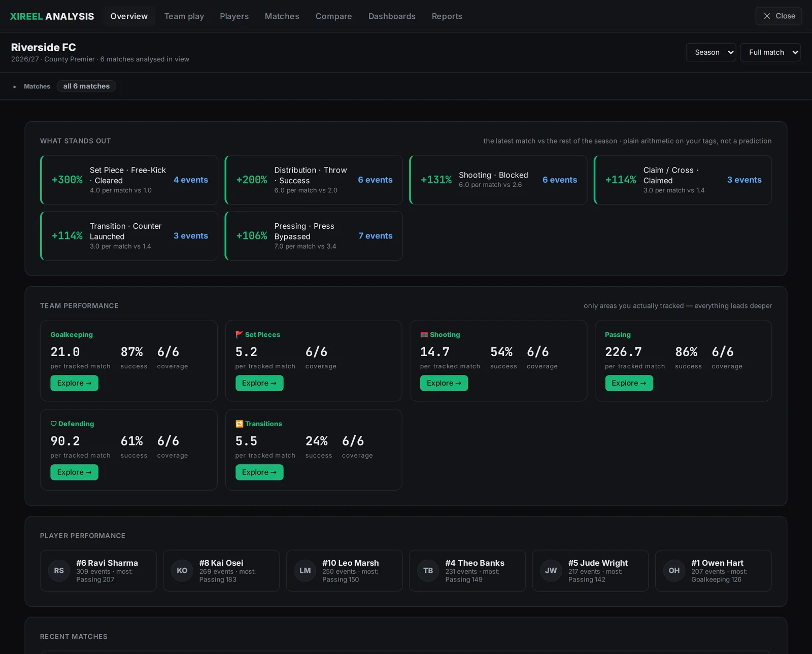Click the KO avatar for Kai Osei
Image resolution: width=812 pixels, height=654 pixels.
click(182, 571)
